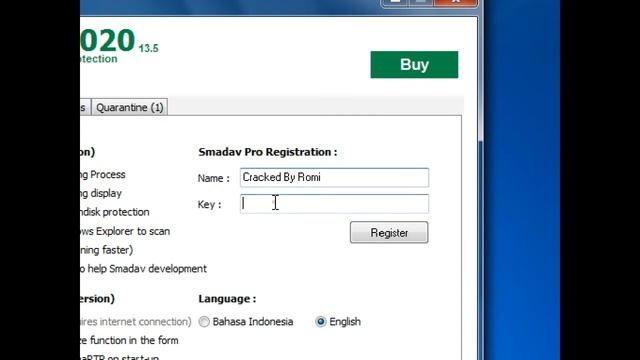This screenshot has width=640, height=360.
Task: Close the Smadav window
Action: tap(456, 2)
